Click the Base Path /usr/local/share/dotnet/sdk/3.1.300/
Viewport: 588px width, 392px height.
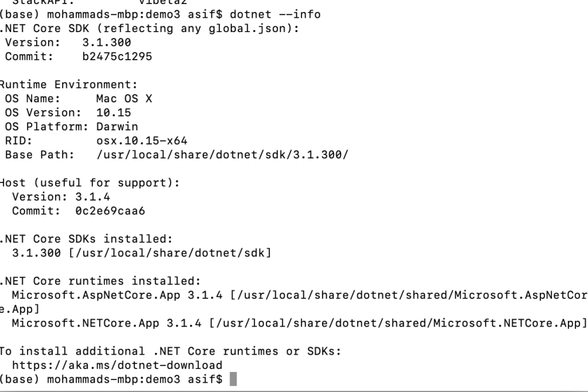222,155
